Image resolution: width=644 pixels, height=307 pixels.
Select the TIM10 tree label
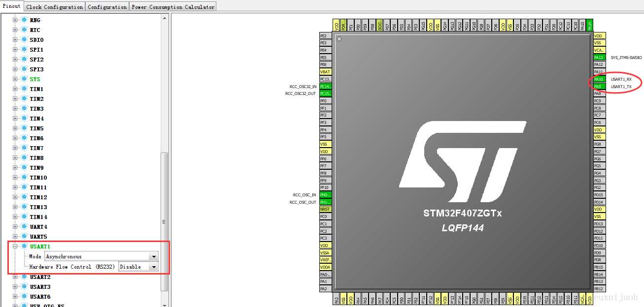click(x=38, y=178)
